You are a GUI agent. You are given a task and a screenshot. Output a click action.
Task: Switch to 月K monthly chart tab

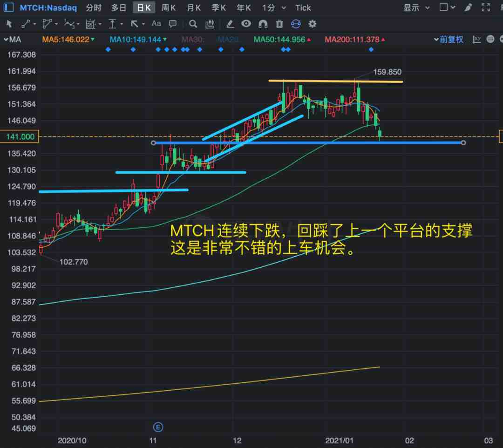(x=194, y=8)
